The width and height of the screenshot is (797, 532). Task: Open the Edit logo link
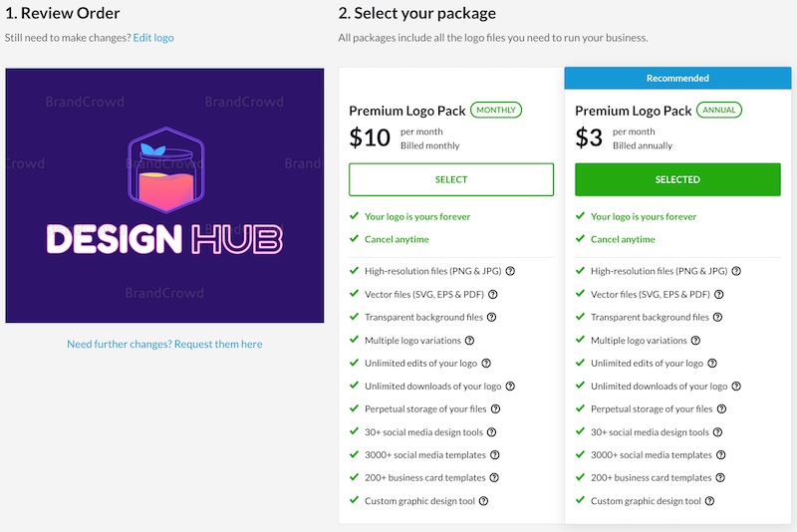pos(153,38)
